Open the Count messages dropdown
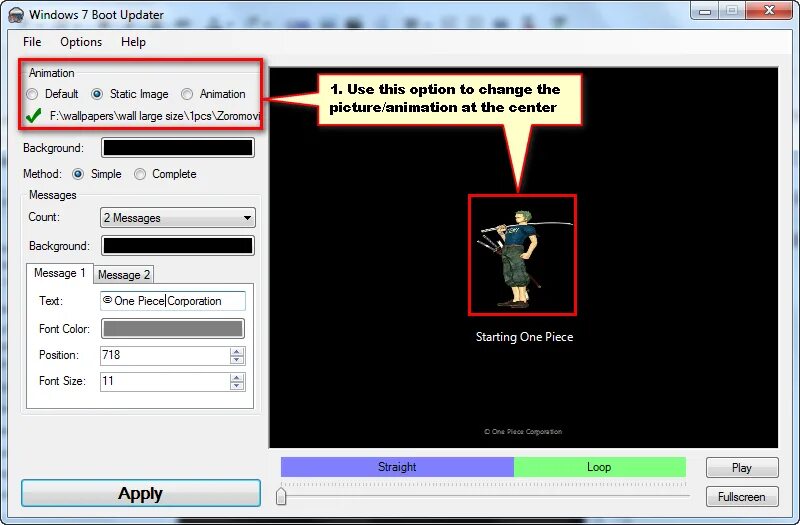This screenshot has width=800, height=525. (178, 218)
